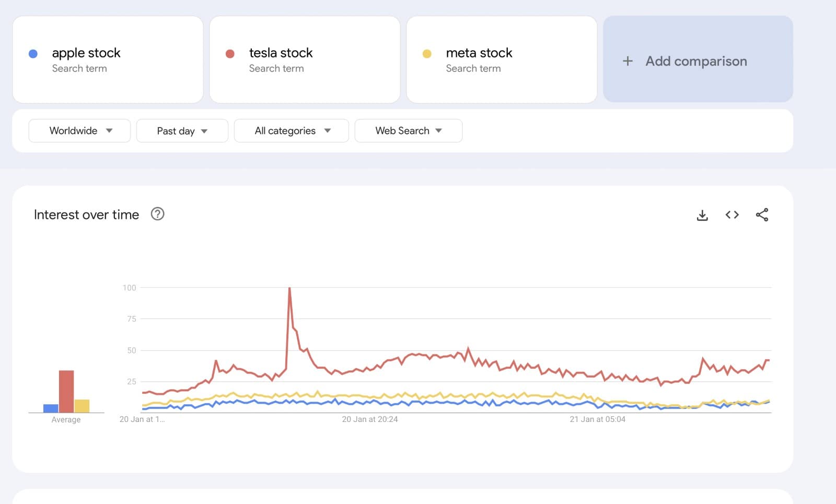
Task: Click the blue apple stock dot
Action: click(33, 54)
